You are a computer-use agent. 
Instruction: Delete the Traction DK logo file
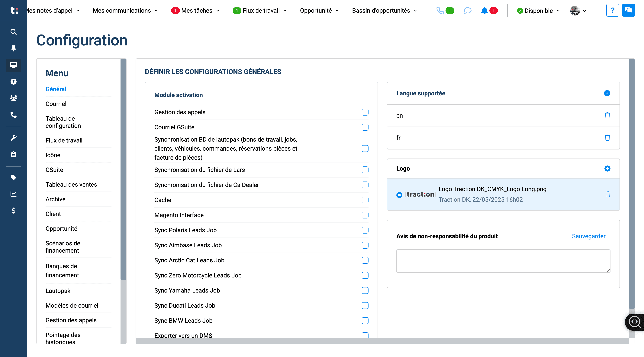608,194
